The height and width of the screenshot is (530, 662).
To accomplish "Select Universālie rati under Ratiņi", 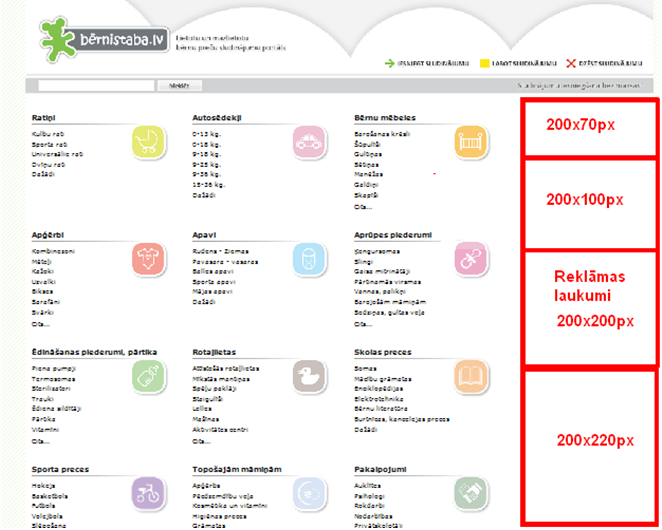I will (x=57, y=154).
